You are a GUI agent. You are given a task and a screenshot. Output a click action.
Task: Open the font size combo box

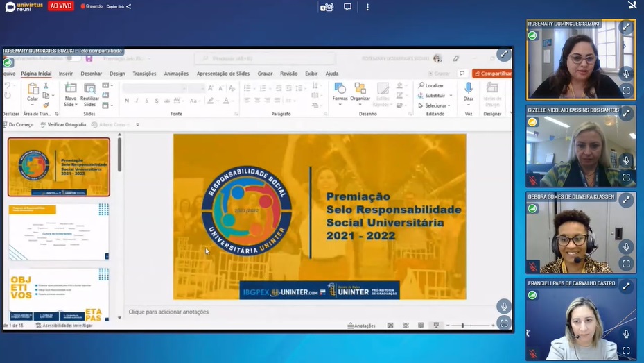pos(197,88)
